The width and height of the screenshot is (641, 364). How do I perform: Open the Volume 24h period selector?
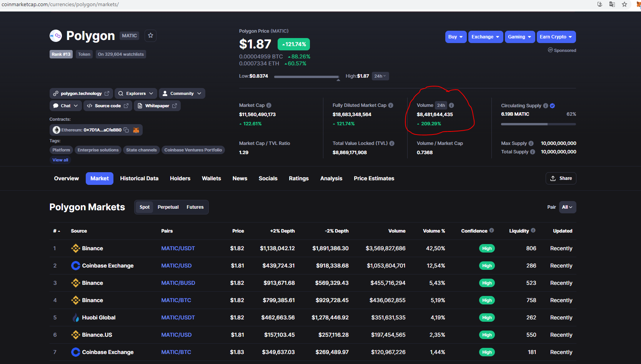(x=441, y=105)
